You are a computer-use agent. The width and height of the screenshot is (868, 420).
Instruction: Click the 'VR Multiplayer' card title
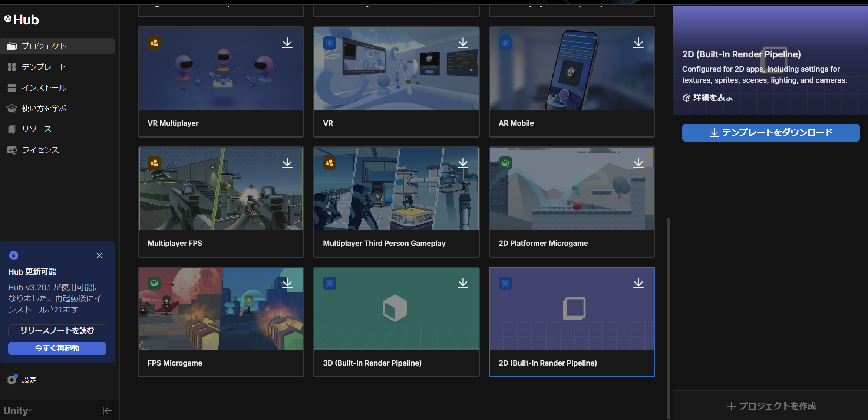[x=173, y=123]
